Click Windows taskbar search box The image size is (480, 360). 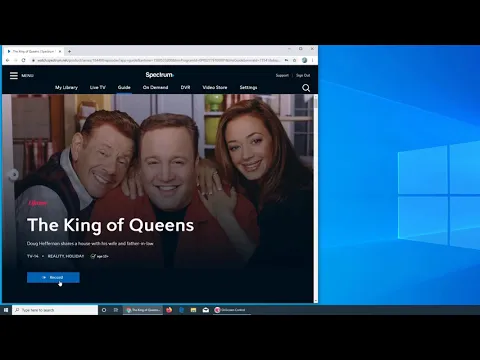click(55, 310)
